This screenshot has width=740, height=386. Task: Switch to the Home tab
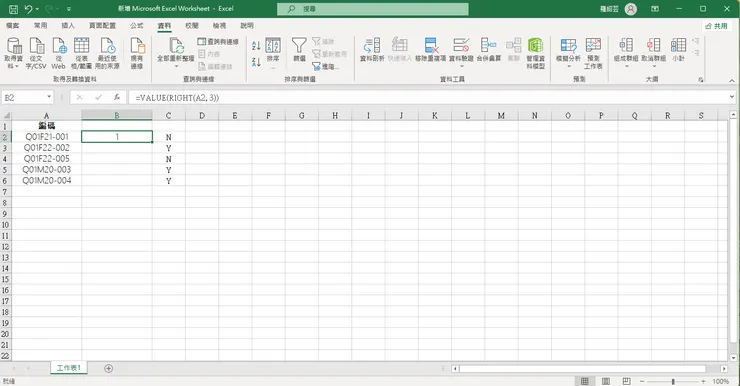click(x=41, y=25)
